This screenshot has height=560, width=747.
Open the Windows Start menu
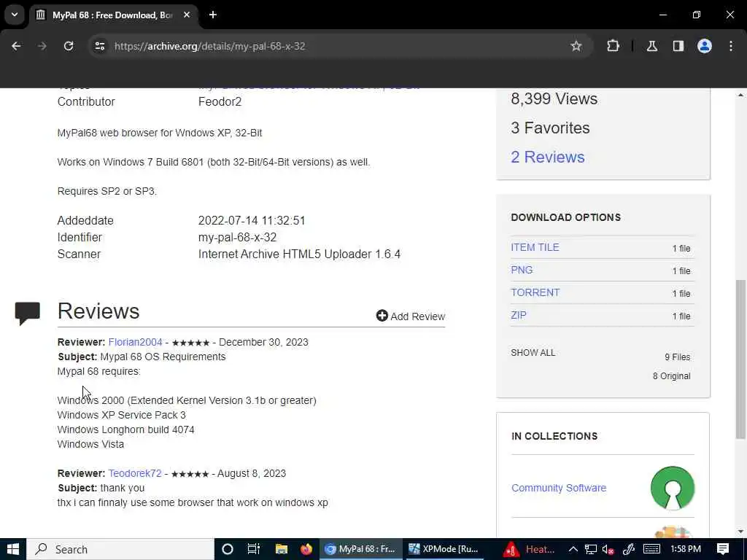[x=13, y=549]
